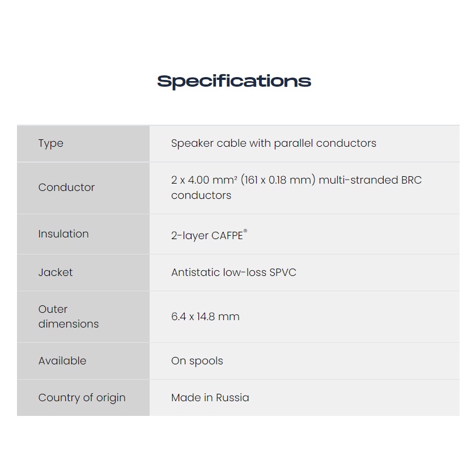Image resolution: width=476 pixels, height=476 pixels.
Task: Click the registered trademark symbol after CAFPE
Action: (245, 231)
